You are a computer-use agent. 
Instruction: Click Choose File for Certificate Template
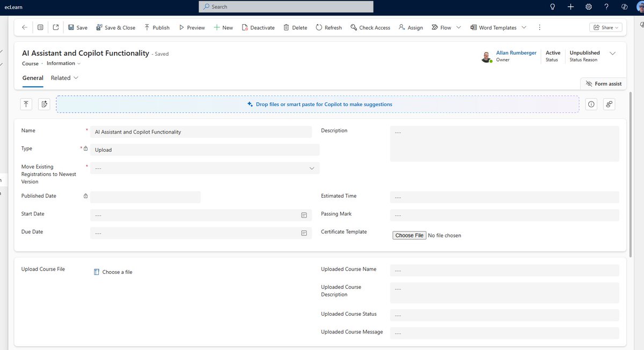pos(409,235)
